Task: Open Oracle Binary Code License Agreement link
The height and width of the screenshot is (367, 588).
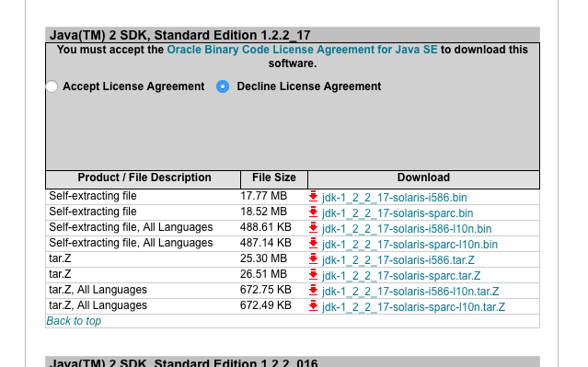Action: 302,50
